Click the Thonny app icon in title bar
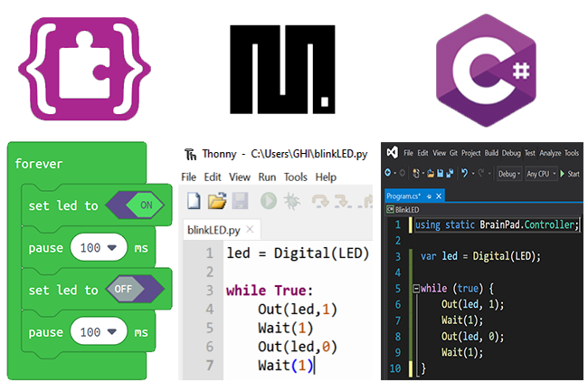Screen dimensions: 588x392 coord(191,154)
